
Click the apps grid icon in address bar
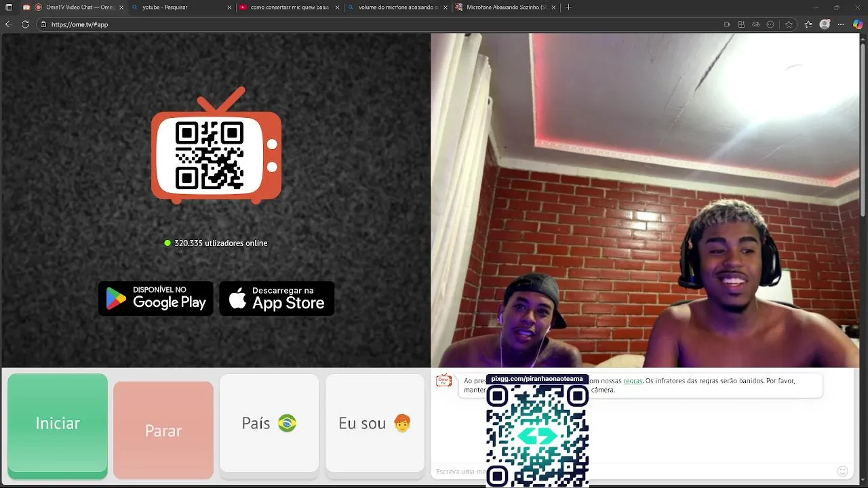point(741,24)
